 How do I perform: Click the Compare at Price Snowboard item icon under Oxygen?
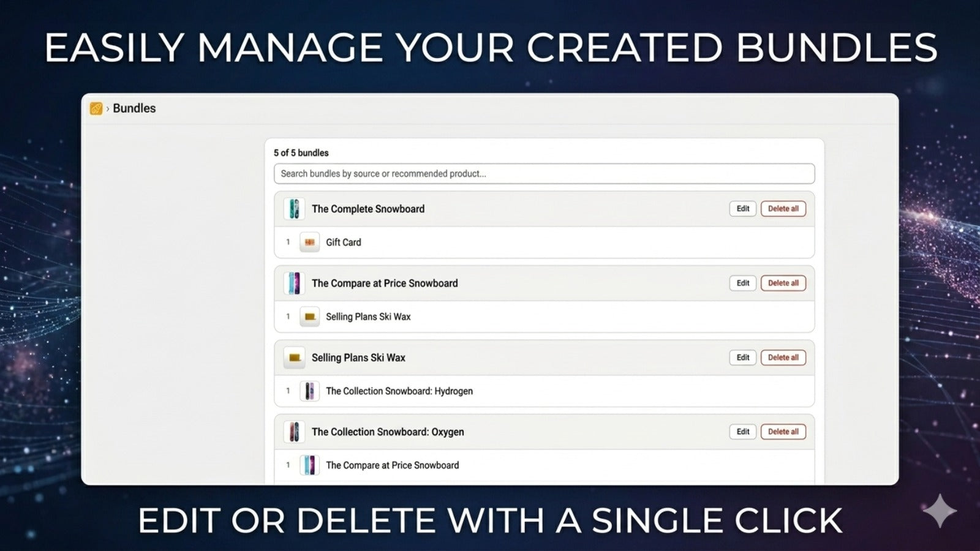pos(309,465)
